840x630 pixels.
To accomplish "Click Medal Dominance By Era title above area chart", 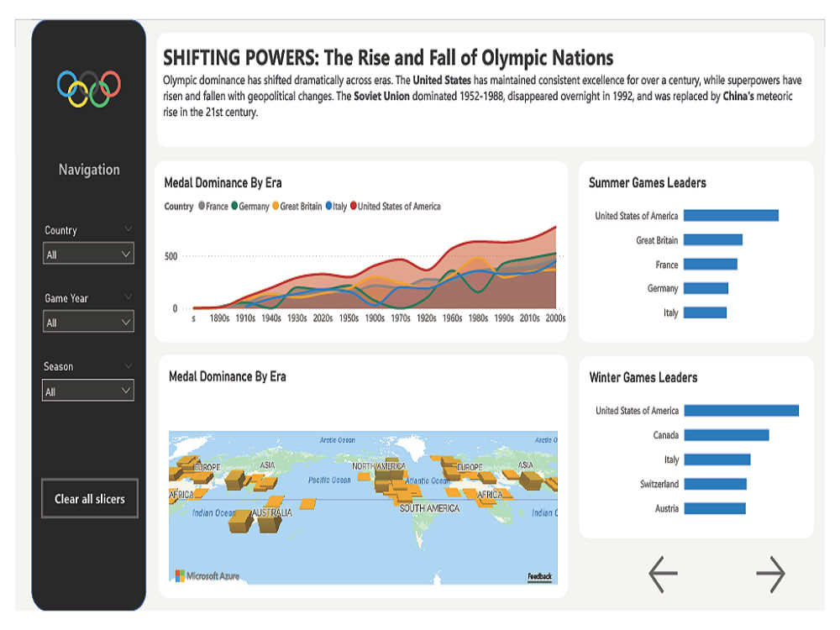I will click(x=223, y=182).
